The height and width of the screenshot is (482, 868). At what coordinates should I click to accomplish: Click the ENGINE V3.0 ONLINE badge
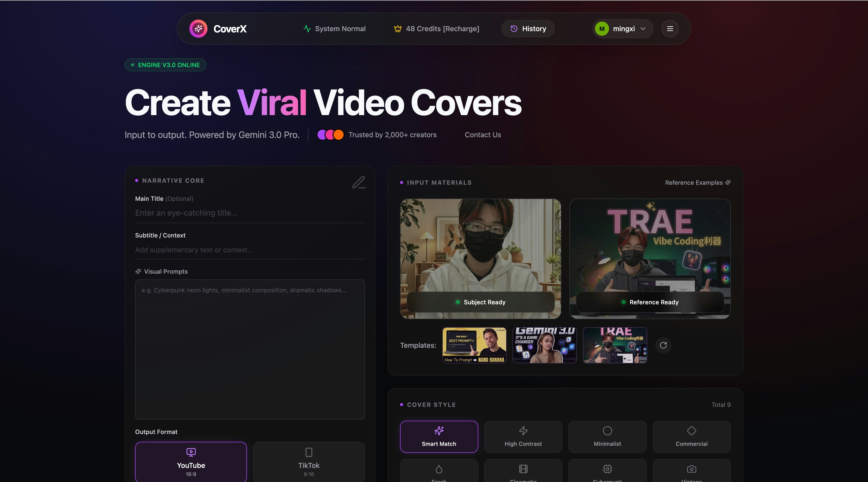coord(166,65)
